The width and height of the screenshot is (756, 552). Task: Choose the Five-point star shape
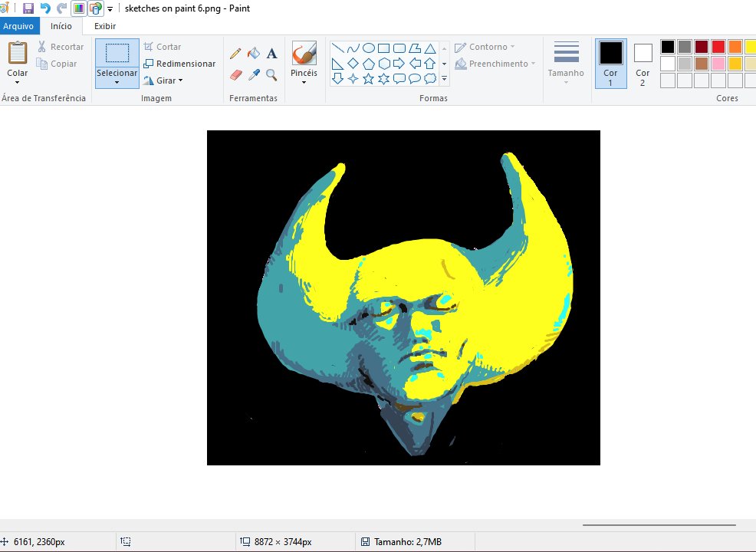click(368, 78)
